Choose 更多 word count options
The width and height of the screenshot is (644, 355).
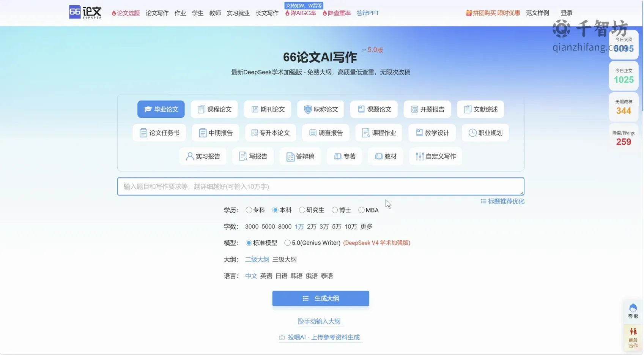366,227
